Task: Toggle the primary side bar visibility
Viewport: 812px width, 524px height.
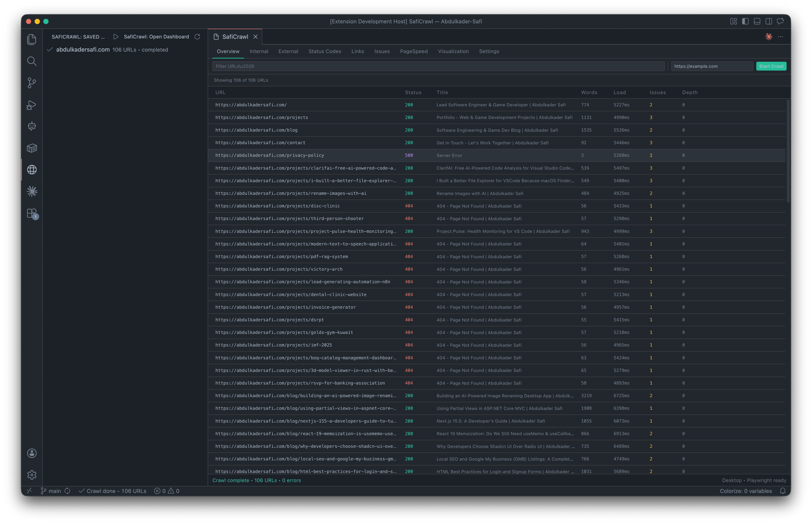Action: [745, 21]
